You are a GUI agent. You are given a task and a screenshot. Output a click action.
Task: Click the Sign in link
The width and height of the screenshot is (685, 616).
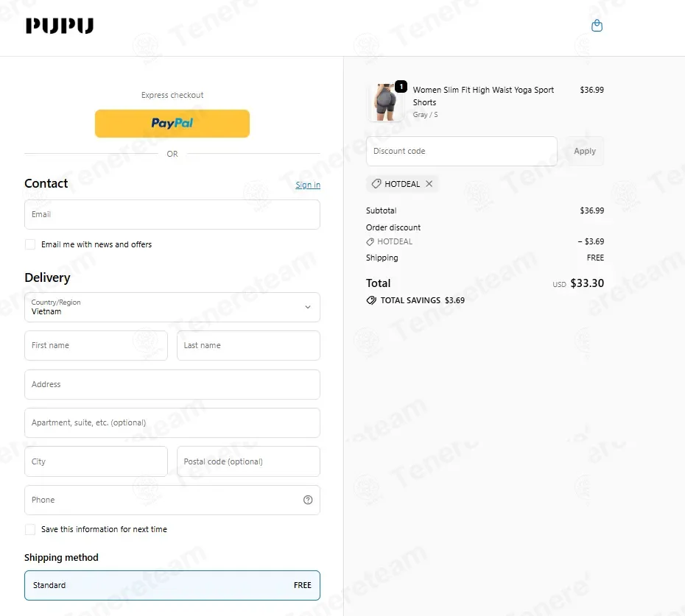308,185
